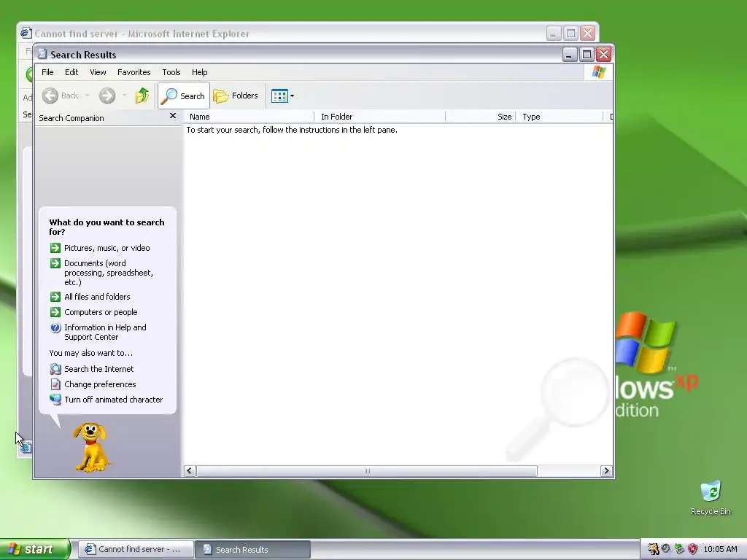The image size is (747, 560).
Task: Close the Internet Explorer window
Action: [588, 34]
